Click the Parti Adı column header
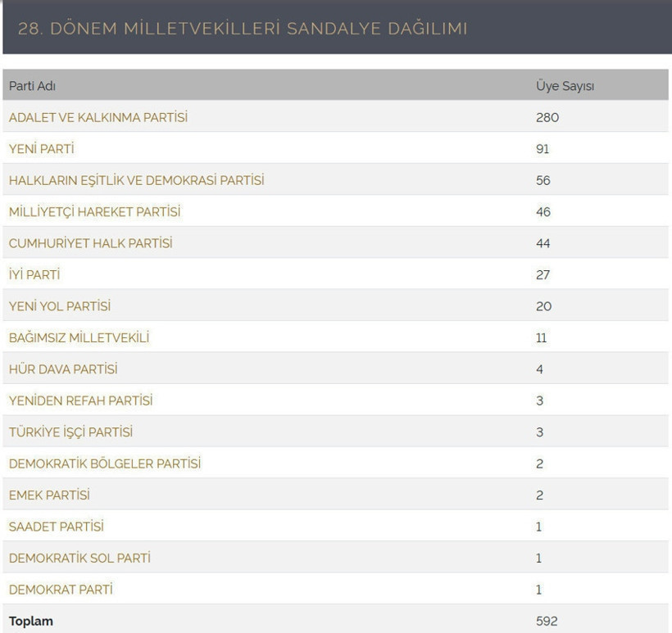672x633 pixels. [x=32, y=86]
